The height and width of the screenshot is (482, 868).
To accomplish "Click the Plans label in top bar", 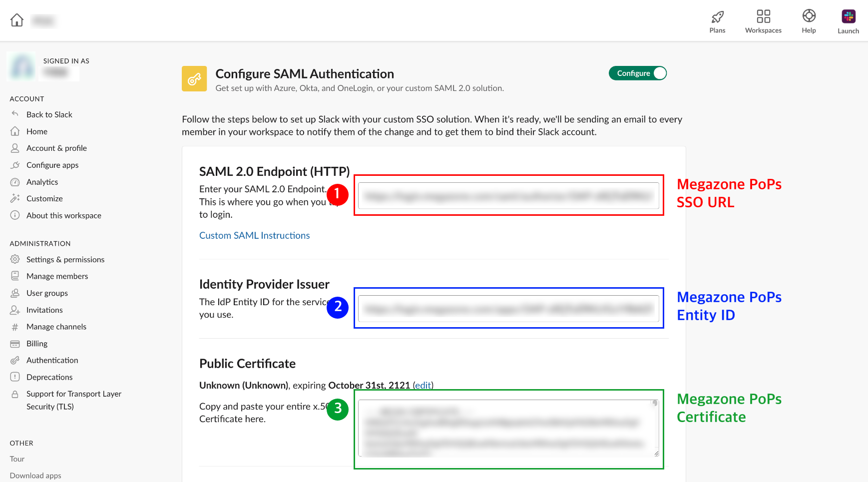I will click(x=717, y=30).
